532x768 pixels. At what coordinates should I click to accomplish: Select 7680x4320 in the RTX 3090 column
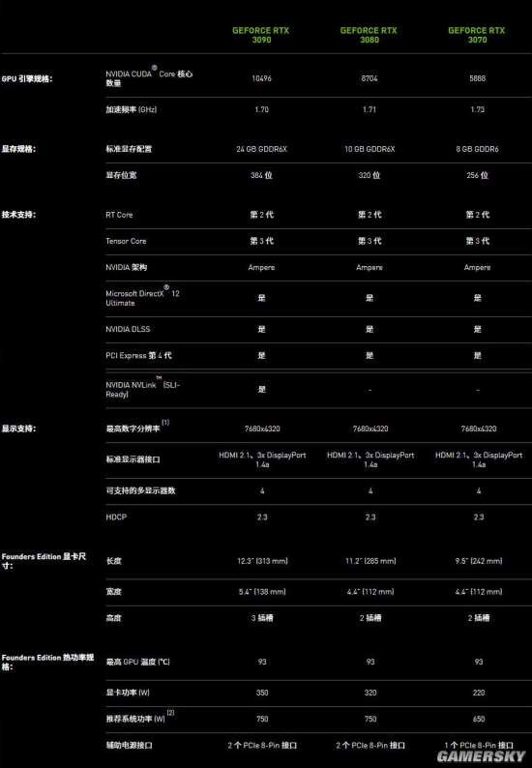(x=262, y=428)
